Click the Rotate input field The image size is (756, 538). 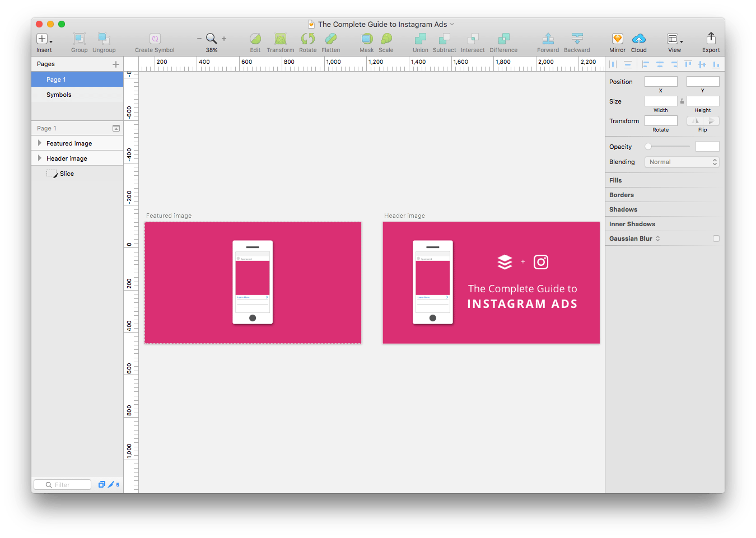pos(661,121)
